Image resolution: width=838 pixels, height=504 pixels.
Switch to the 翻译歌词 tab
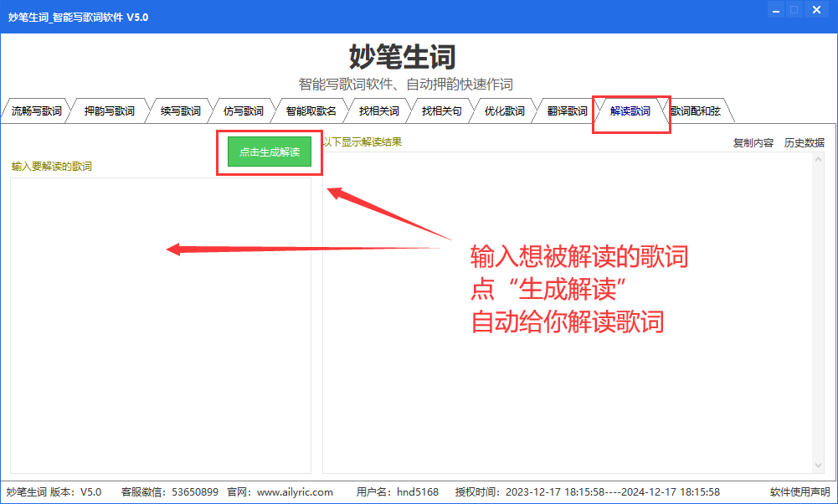pyautogui.click(x=567, y=111)
